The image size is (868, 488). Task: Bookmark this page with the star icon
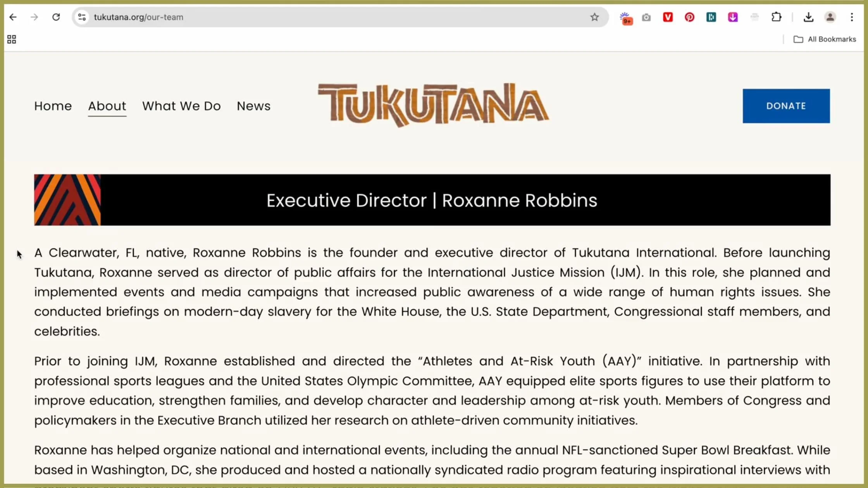(x=594, y=17)
